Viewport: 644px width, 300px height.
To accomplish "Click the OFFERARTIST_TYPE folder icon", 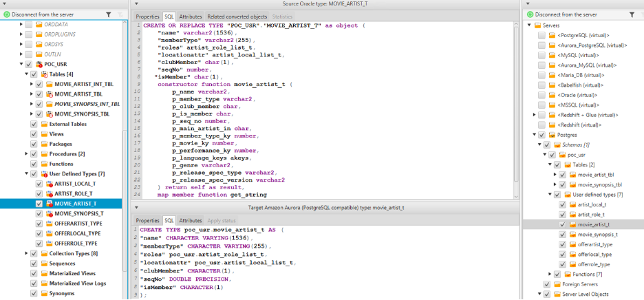I will (x=50, y=224).
